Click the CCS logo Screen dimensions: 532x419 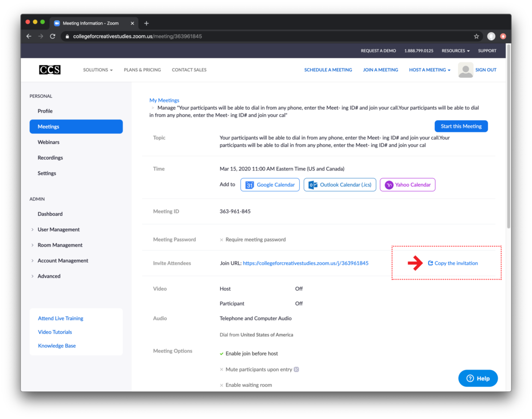pyautogui.click(x=50, y=70)
